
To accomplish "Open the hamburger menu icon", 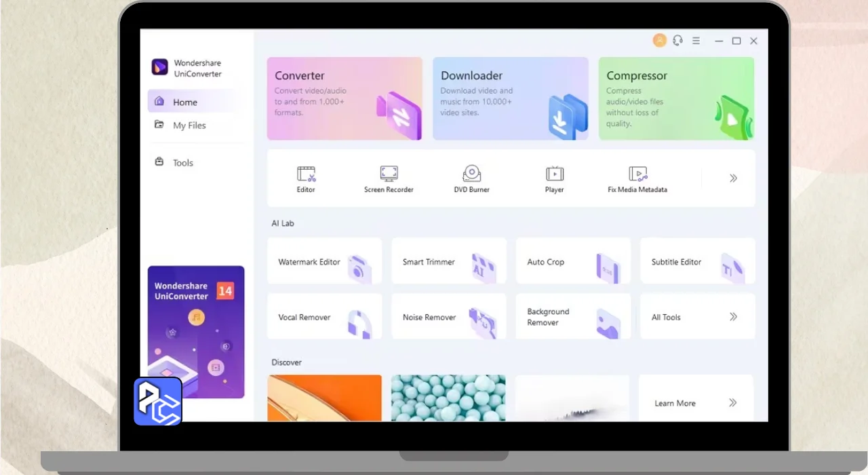I will click(x=696, y=41).
